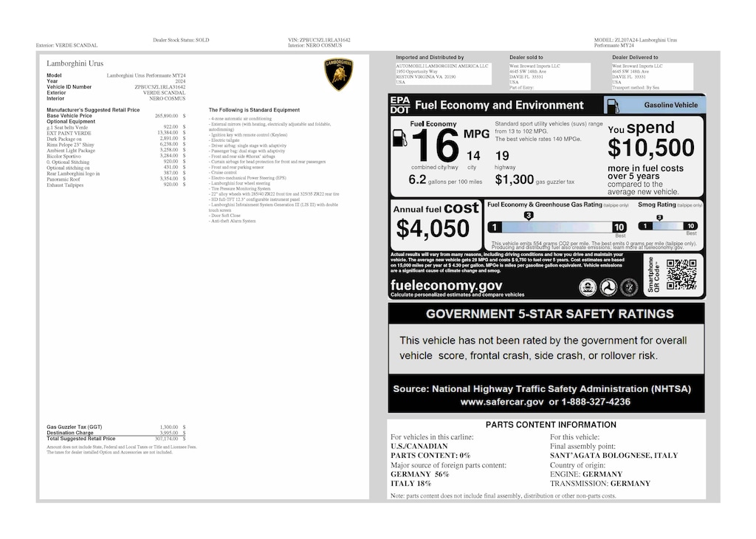Click the Lamborghini Urus title on the sticker
The width and height of the screenshot is (756, 539).
[x=75, y=63]
